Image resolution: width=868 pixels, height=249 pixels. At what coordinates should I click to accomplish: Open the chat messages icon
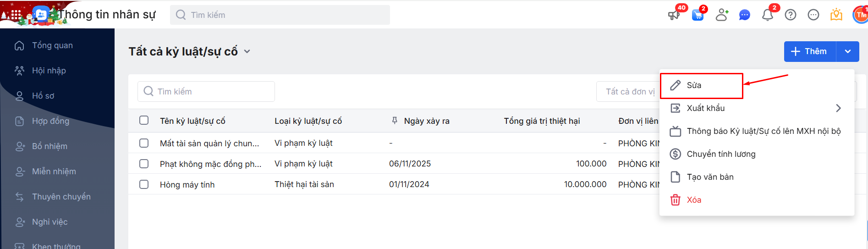[744, 15]
